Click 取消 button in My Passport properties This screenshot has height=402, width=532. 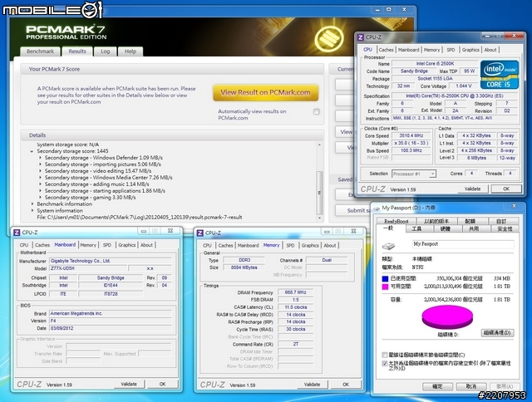click(471, 386)
